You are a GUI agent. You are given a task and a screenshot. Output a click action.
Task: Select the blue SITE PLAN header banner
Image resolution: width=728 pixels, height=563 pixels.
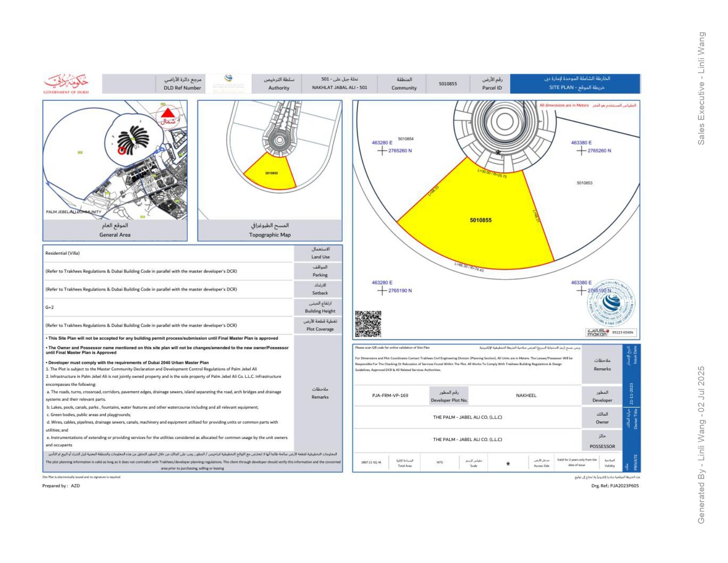click(x=575, y=83)
